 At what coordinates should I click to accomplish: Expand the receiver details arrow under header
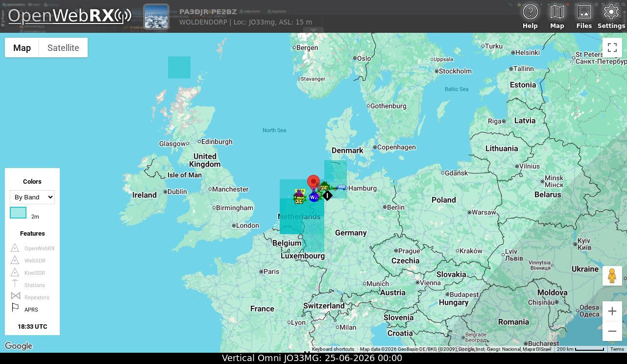click(313, 30)
